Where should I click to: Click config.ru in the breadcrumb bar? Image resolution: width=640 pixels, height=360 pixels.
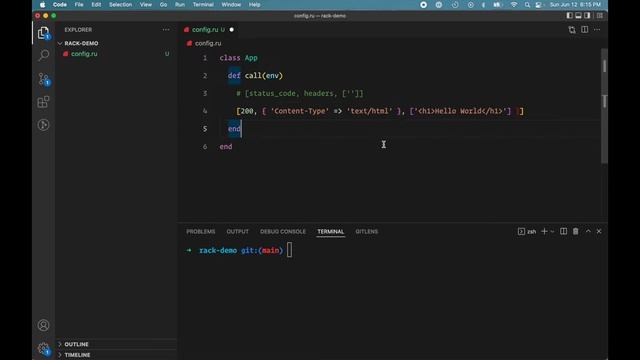pyautogui.click(x=208, y=43)
